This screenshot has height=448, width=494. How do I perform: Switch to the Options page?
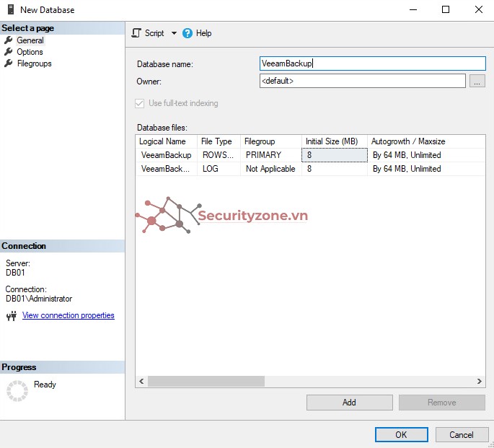[x=30, y=52]
